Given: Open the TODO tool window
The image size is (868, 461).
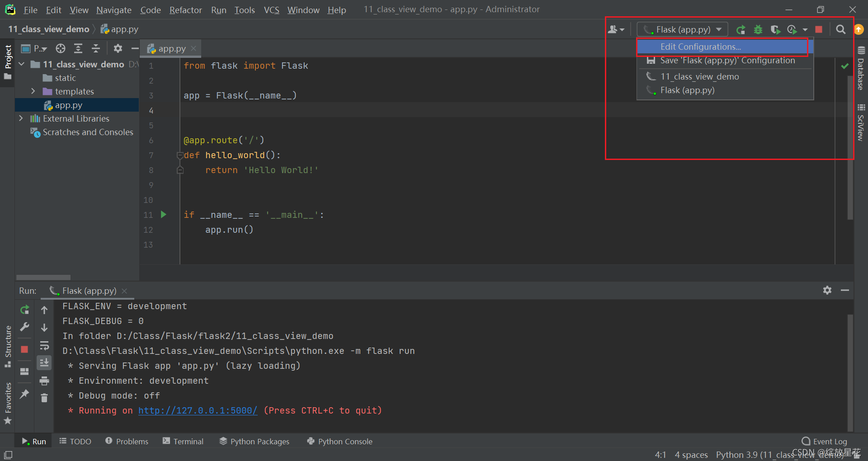Looking at the screenshot, I should click(x=75, y=441).
